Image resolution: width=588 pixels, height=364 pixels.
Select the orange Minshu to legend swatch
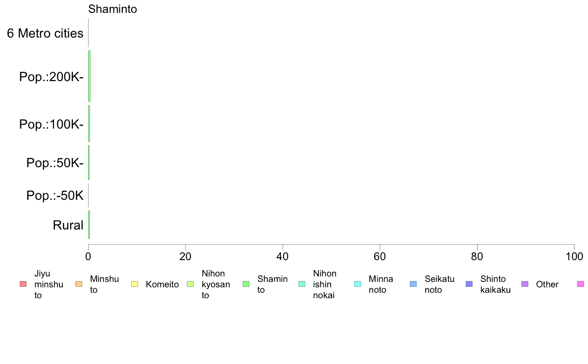pos(79,284)
